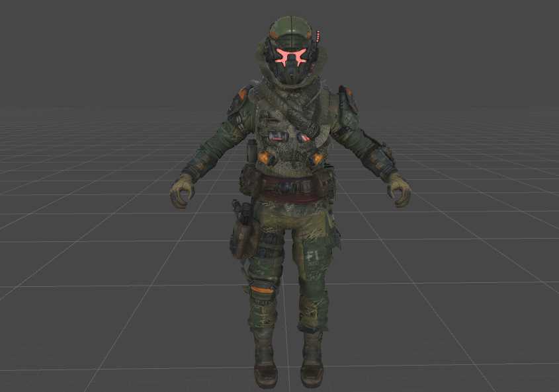Image resolution: width=559 pixels, height=392 pixels.
Task: Select the character's left gloved hand
Action: click(x=399, y=189)
